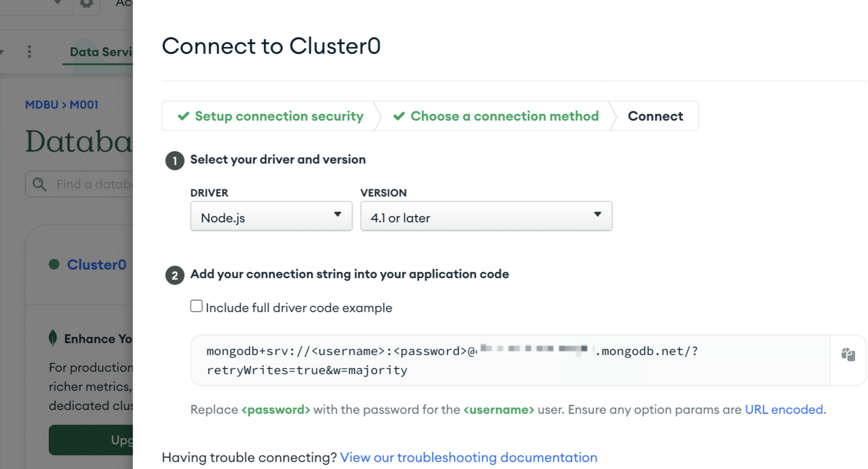Image resolution: width=868 pixels, height=469 pixels.
Task: Expand the 4.1 or later version dropdown
Action: coord(486,216)
